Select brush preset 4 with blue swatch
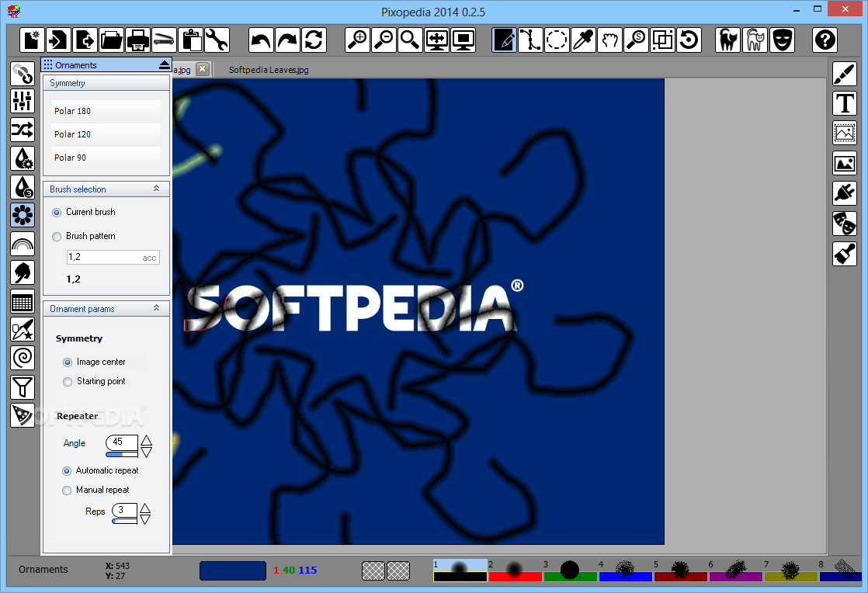 coord(625,570)
